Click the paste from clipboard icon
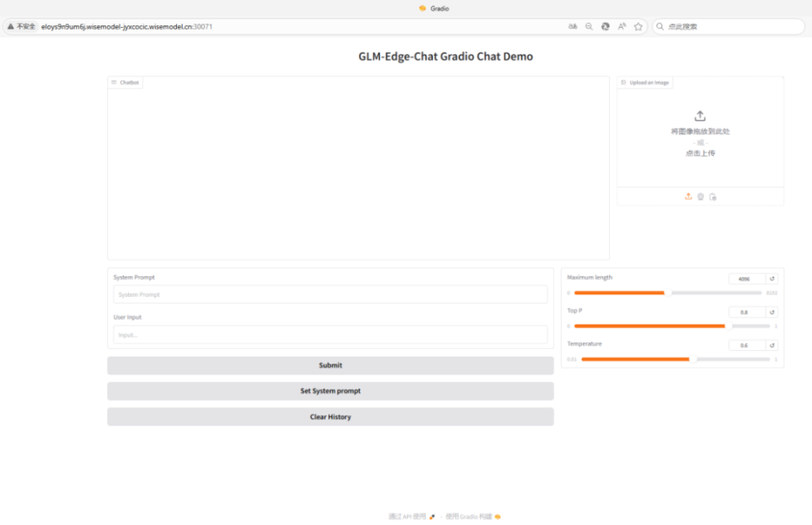Screen dimensions: 812x525 (x=713, y=196)
